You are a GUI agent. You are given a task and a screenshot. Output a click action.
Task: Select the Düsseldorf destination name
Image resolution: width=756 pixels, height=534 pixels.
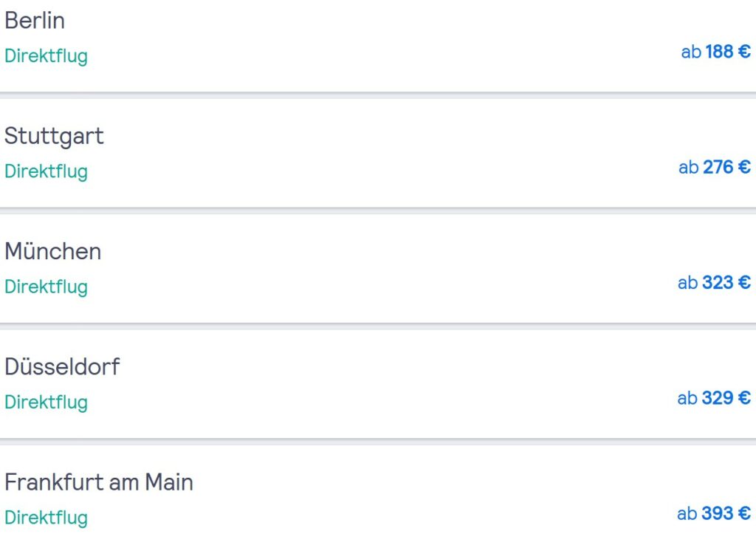(x=62, y=366)
